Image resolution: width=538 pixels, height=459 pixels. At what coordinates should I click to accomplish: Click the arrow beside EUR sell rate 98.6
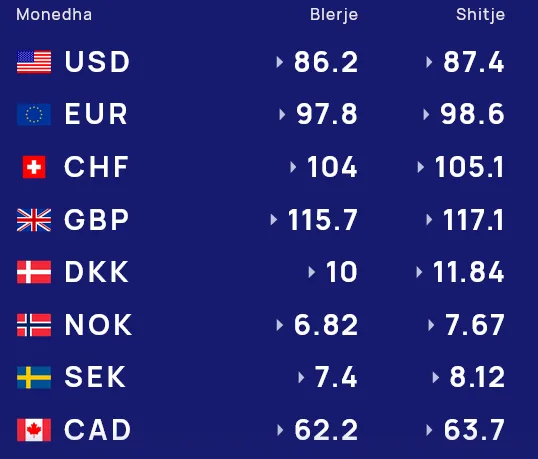(426, 115)
